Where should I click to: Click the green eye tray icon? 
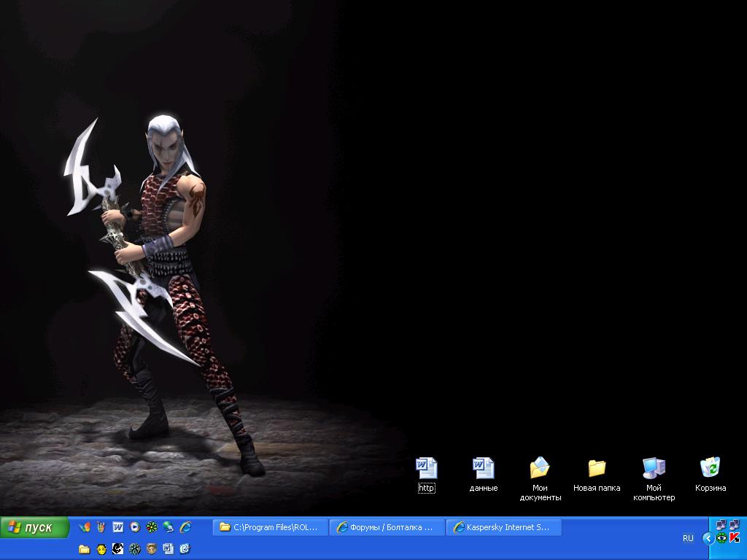(721, 538)
